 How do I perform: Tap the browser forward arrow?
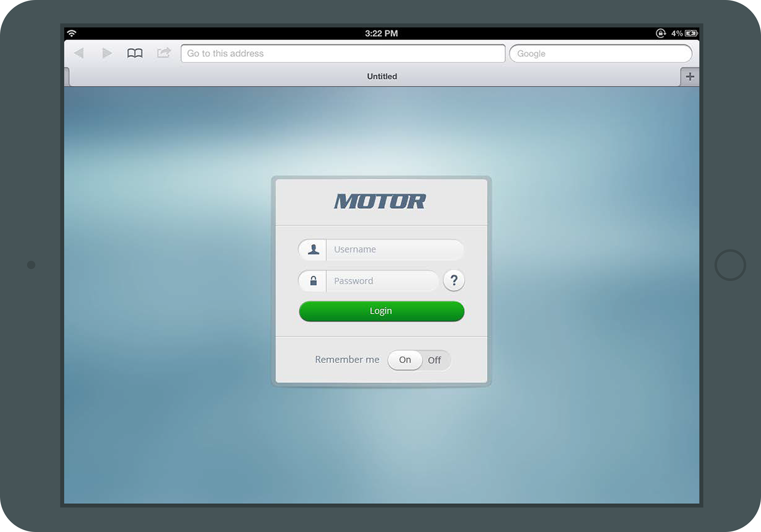(x=107, y=53)
